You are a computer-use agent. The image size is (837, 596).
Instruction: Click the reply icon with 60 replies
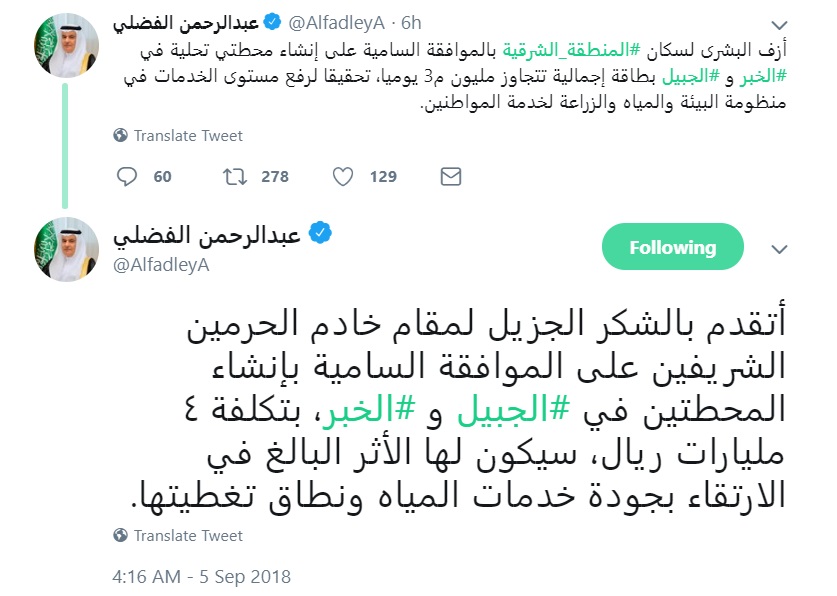[127, 177]
